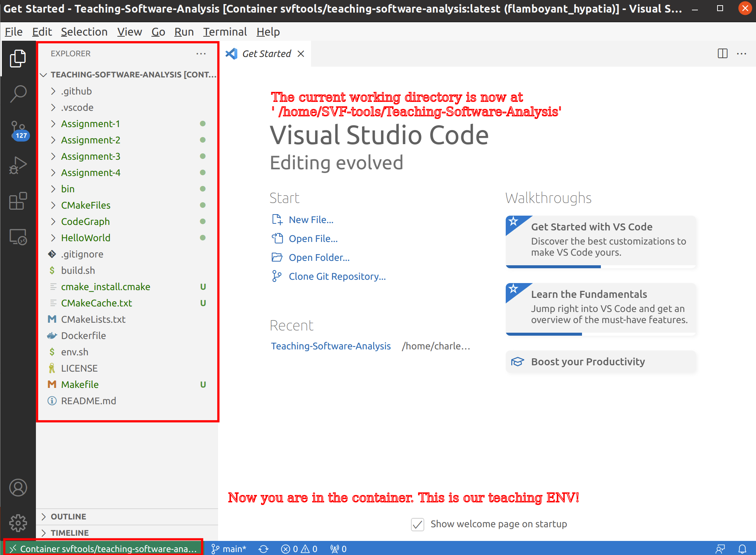
Task: Click the split editor right icon
Action: [722, 54]
